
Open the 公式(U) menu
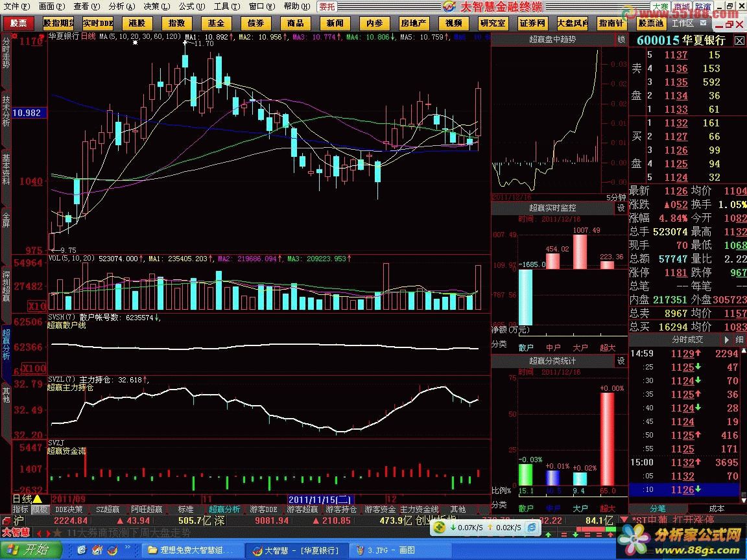tap(192, 6)
